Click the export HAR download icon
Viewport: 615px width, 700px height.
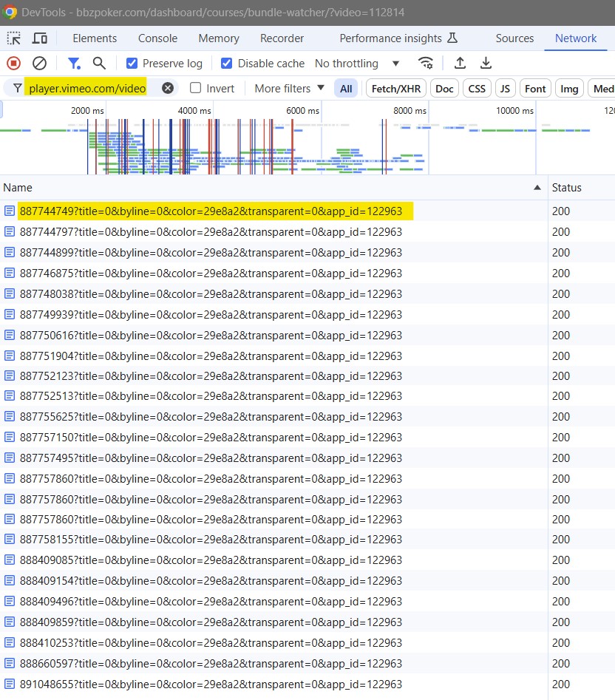point(486,64)
